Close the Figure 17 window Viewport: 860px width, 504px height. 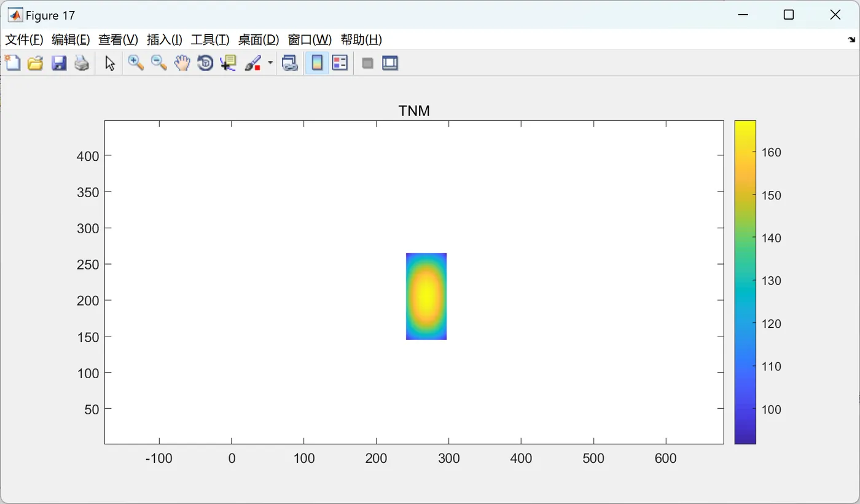(835, 15)
